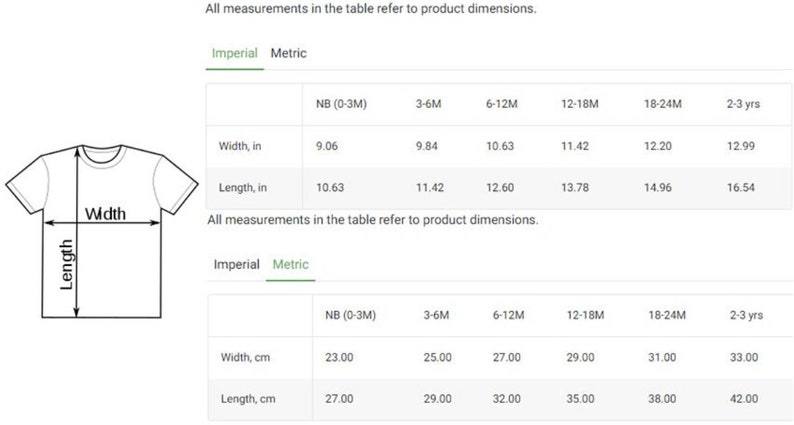
Task: Switch to the grey Imperial tab beside active Metric
Action: tap(236, 264)
